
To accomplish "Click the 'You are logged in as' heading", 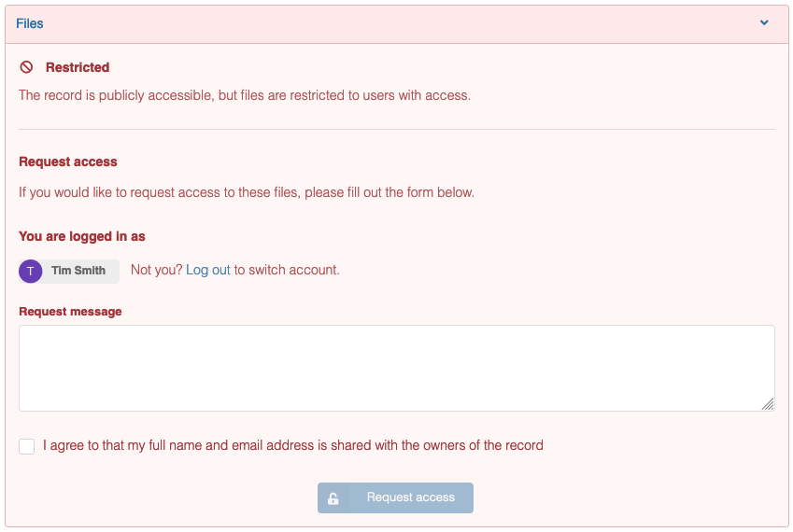I will (82, 237).
